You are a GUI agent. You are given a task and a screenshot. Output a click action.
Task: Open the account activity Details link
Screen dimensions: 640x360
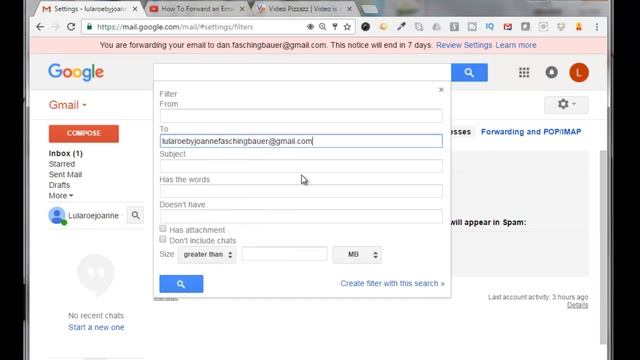578,305
